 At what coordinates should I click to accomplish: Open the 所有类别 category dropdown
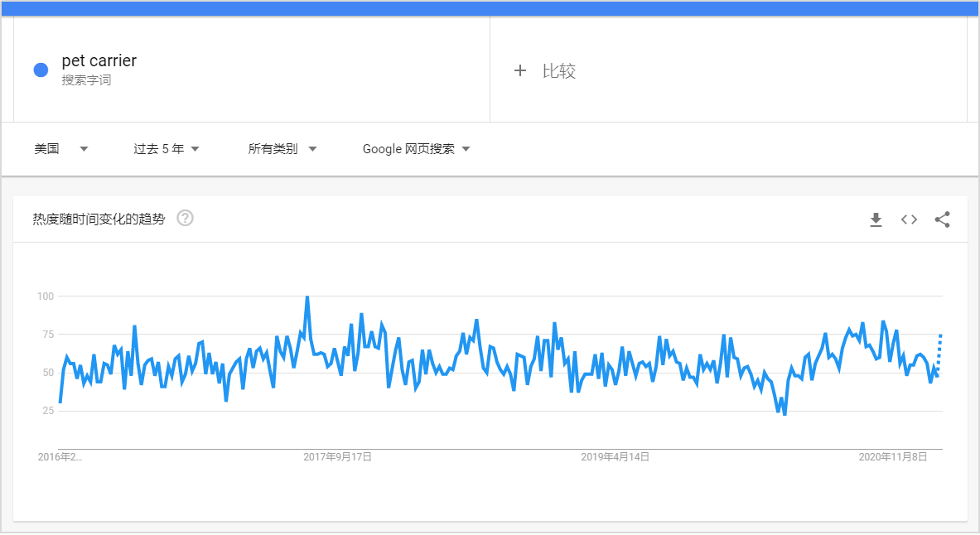pos(282,149)
